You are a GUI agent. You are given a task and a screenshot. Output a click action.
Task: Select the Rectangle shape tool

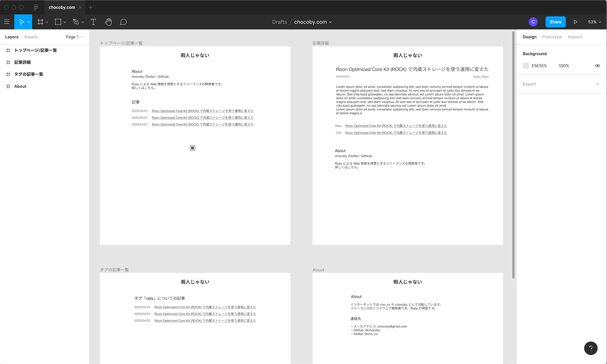click(58, 22)
